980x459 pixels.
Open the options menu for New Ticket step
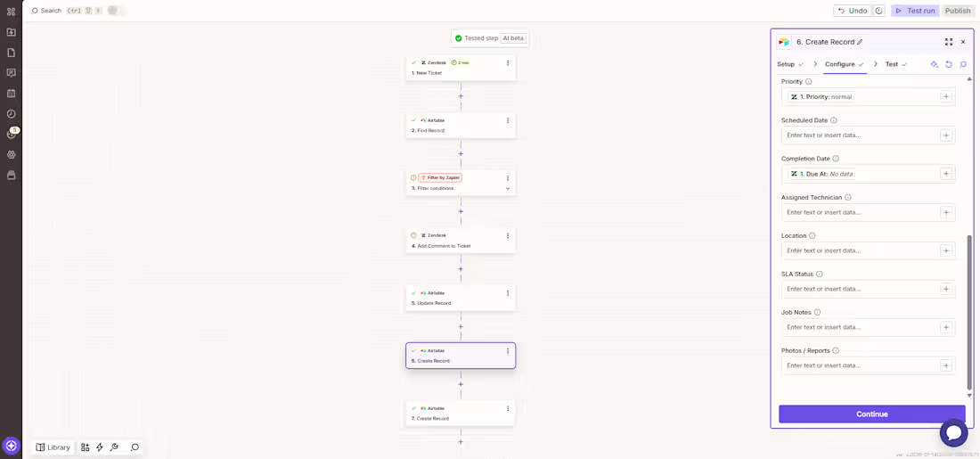point(508,63)
